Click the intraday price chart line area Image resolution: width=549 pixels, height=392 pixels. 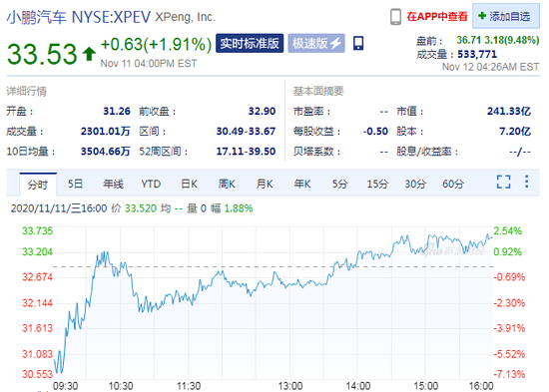[274, 303]
